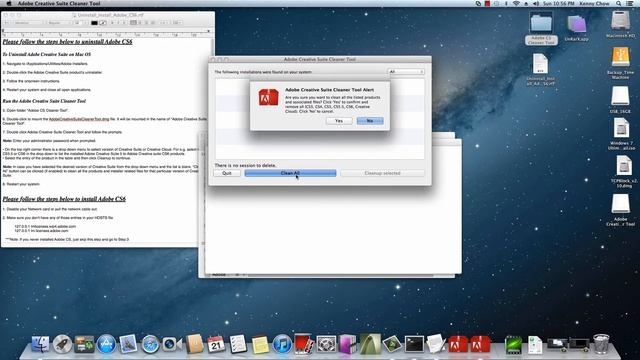Open AdobeCreativeSuiteCleanerTool.dmg link in document
640x360 pixels.
point(79,119)
